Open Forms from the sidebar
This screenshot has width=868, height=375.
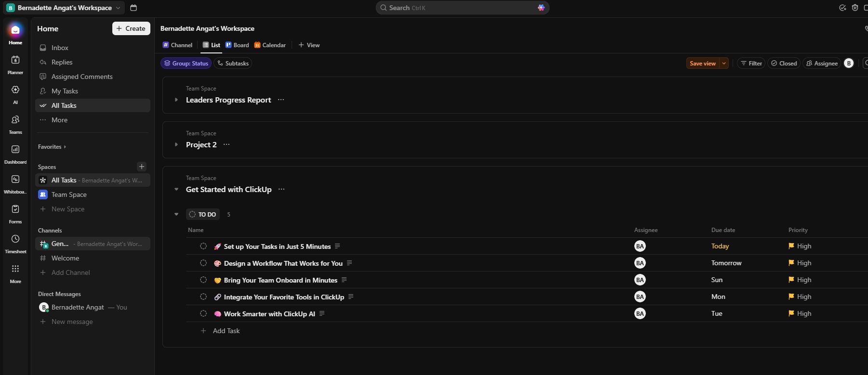coord(15,213)
